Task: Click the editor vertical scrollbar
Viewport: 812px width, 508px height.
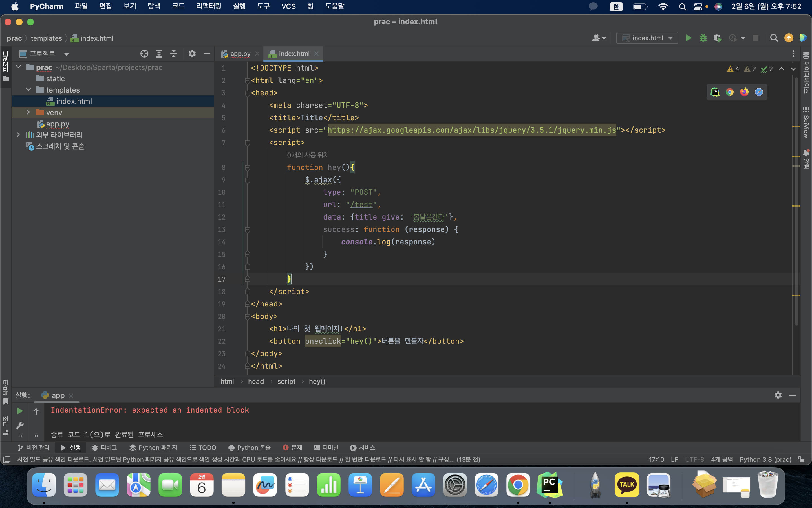Action: (x=796, y=202)
